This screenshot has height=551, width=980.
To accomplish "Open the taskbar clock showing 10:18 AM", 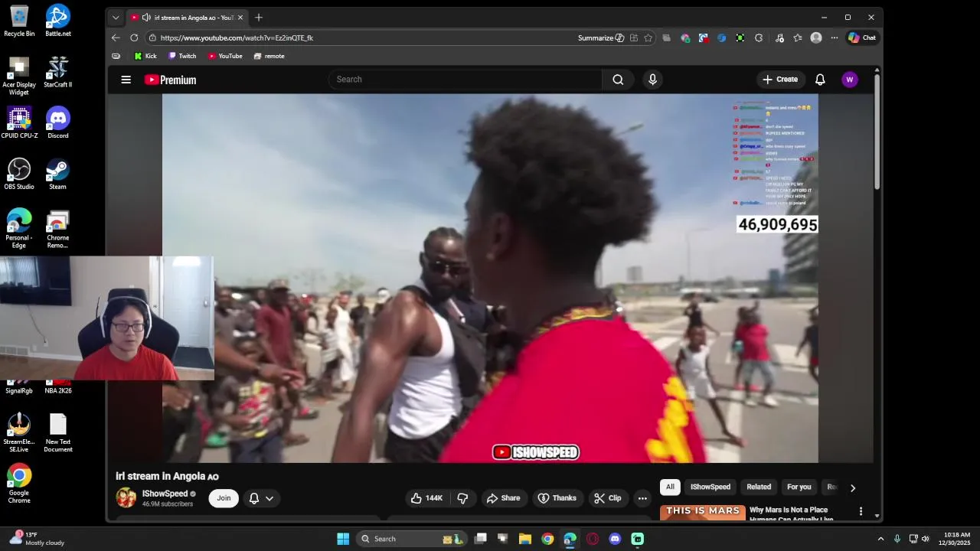I will pos(957,539).
